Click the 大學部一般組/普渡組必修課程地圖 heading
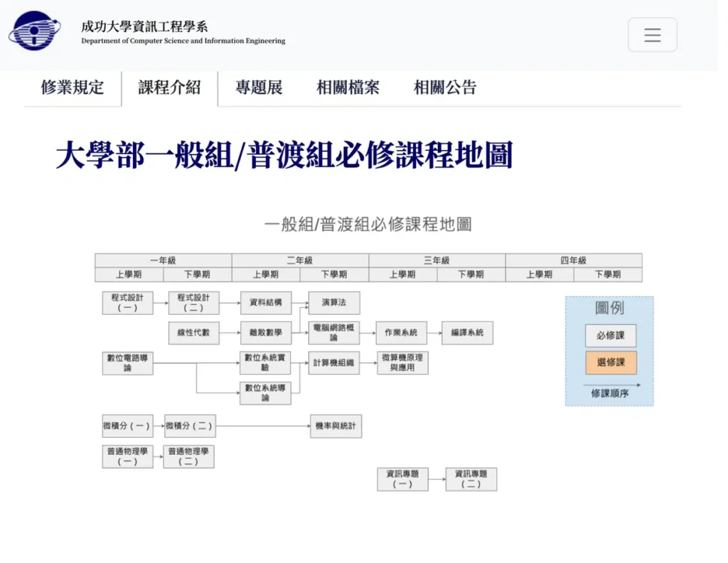 tap(284, 154)
